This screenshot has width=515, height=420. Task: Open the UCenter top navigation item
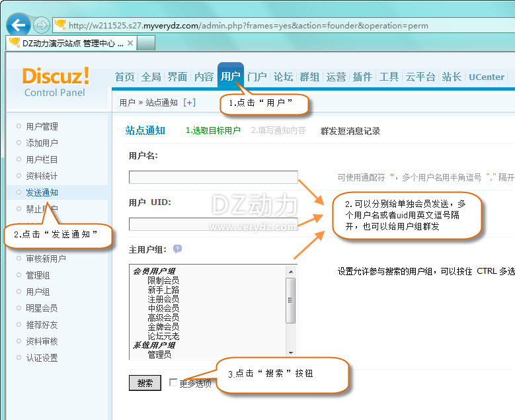pos(487,77)
